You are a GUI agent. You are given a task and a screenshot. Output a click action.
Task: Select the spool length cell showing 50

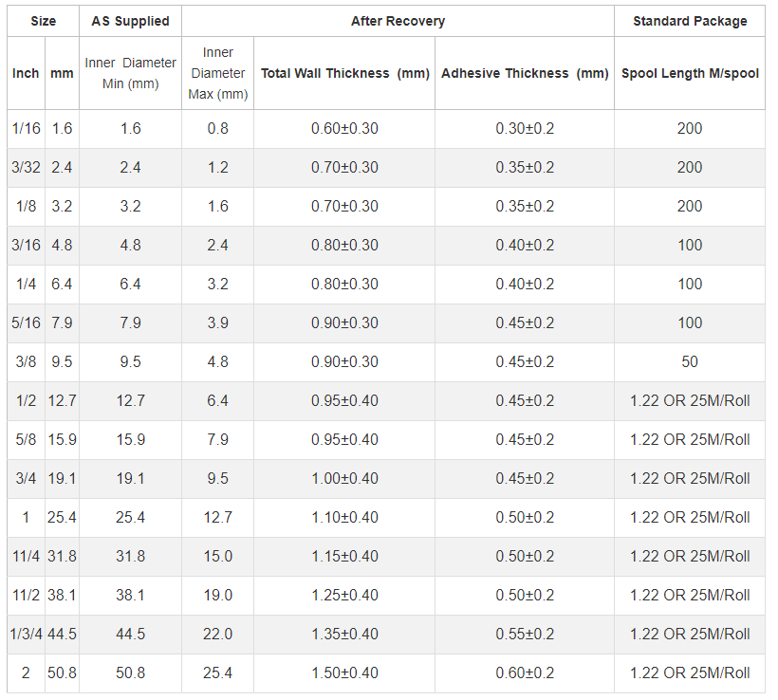point(690,361)
